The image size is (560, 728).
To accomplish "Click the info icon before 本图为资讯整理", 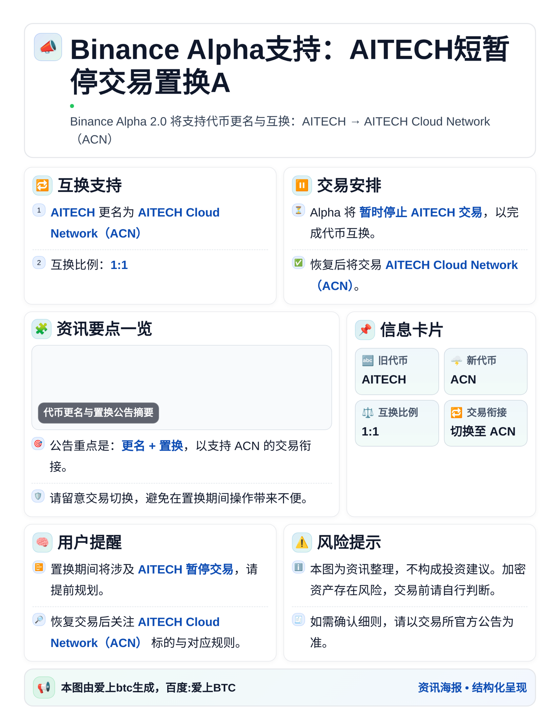I will (298, 567).
